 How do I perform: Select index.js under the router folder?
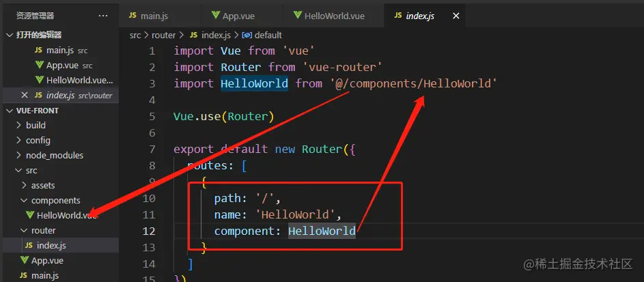pyautogui.click(x=61, y=245)
